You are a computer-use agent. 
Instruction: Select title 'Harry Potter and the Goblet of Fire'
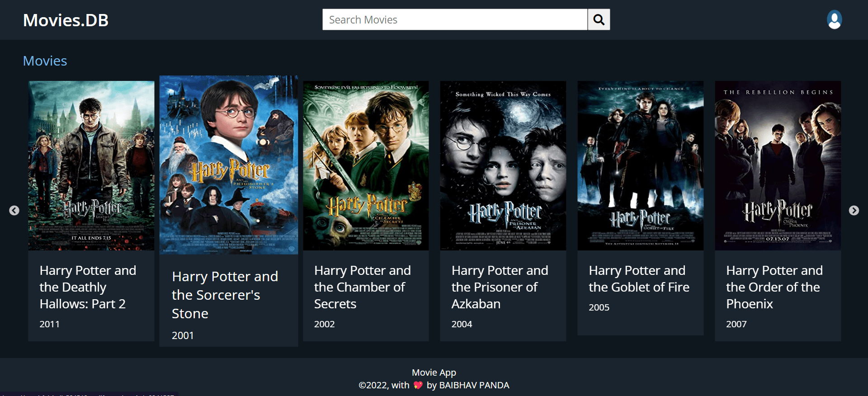click(x=639, y=279)
